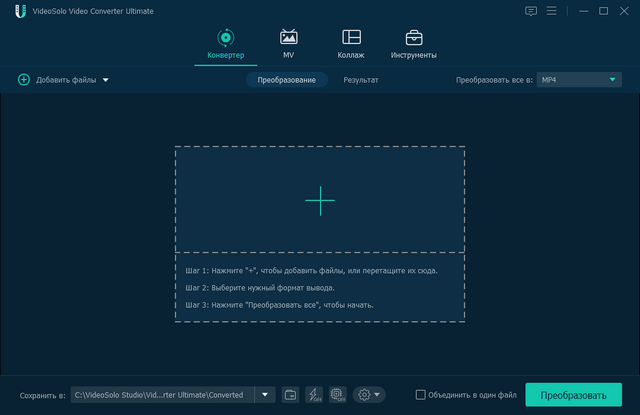Screen dimensions: 640x415
Task: Click the Добавить файлы text button
Action: tap(66, 80)
